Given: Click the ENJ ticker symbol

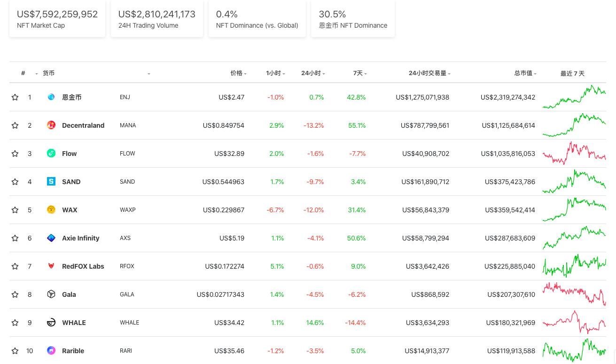Looking at the screenshot, I should click(125, 97).
